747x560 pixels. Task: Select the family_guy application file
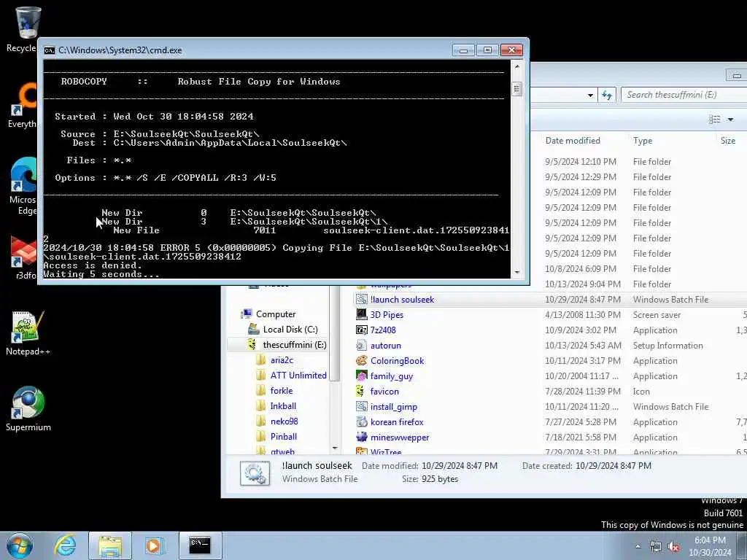(392, 376)
